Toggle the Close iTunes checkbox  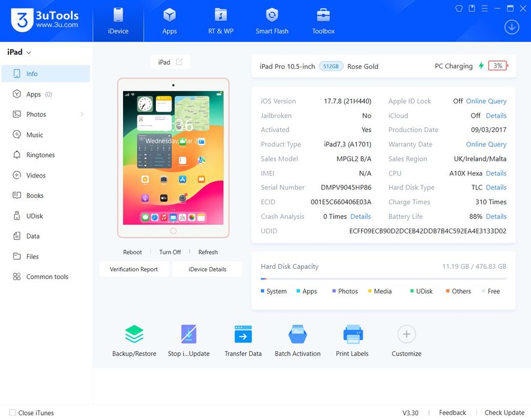click(x=13, y=413)
